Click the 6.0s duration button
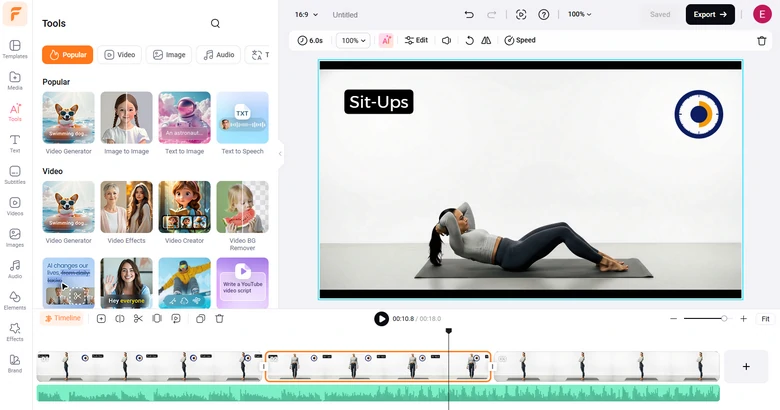 [310, 40]
